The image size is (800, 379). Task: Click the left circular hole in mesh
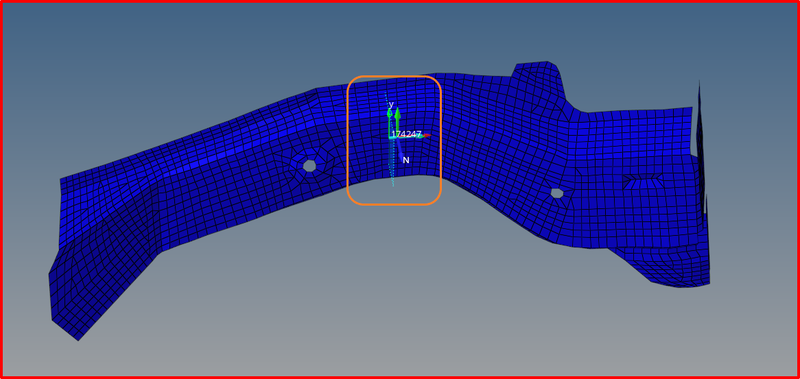(x=310, y=165)
